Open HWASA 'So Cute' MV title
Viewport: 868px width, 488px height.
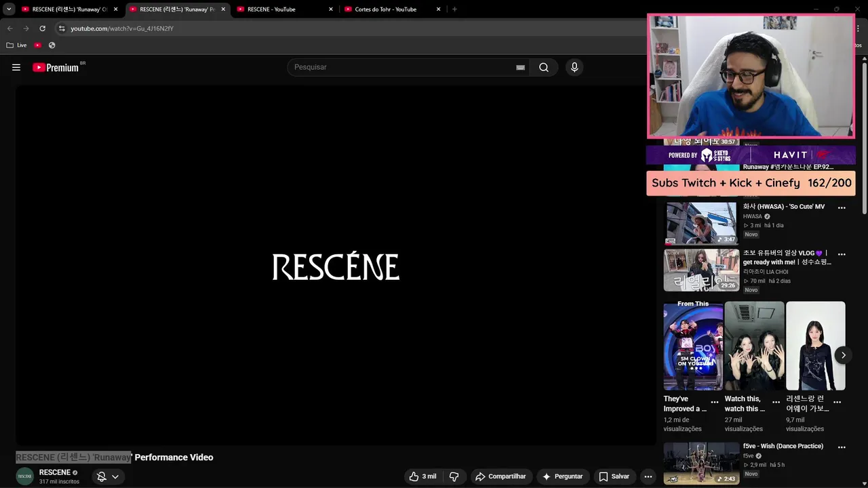click(784, 207)
